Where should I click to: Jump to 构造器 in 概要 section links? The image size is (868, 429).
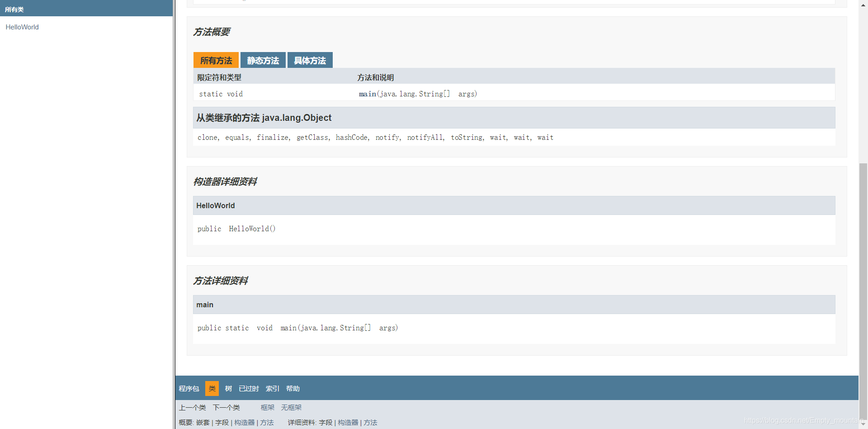pos(245,423)
